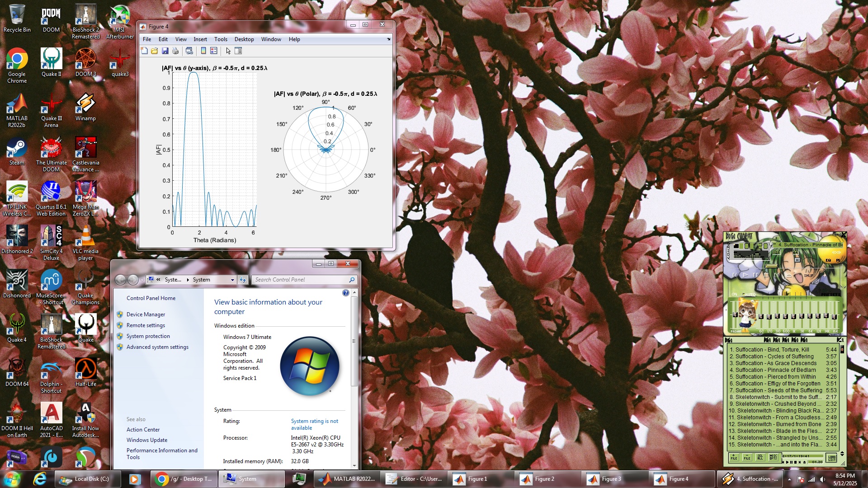Click the Winamp seek position slider
Viewport: 868px width, 488px height.
click(x=772, y=266)
